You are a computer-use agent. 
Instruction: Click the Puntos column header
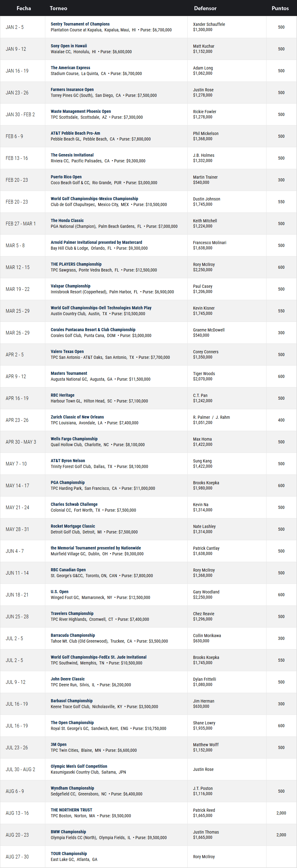280,8
